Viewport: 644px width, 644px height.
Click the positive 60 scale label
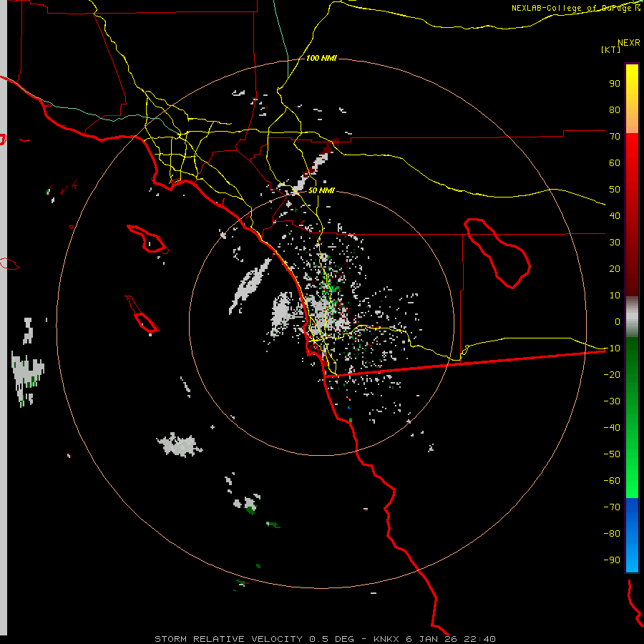pyautogui.click(x=615, y=162)
